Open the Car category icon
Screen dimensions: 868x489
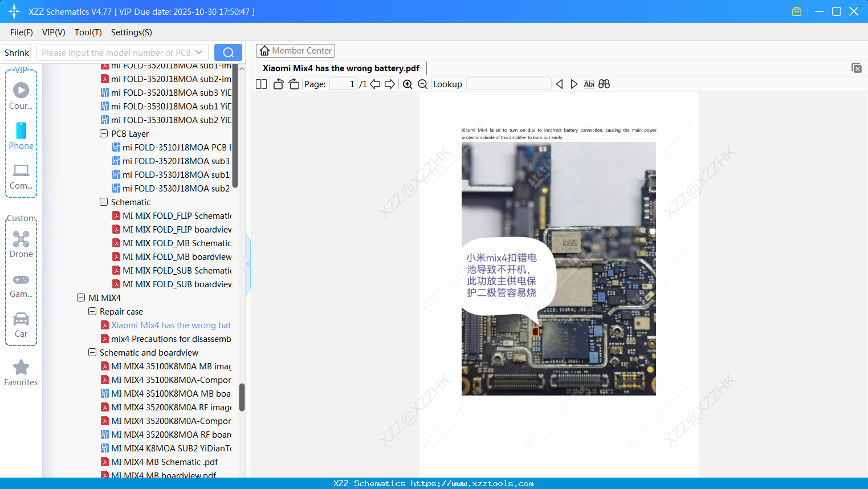click(x=21, y=319)
